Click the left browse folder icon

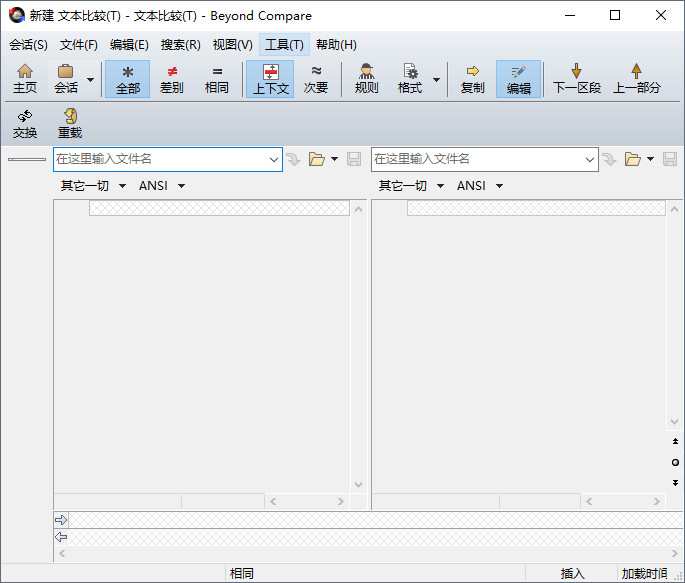[x=317, y=159]
